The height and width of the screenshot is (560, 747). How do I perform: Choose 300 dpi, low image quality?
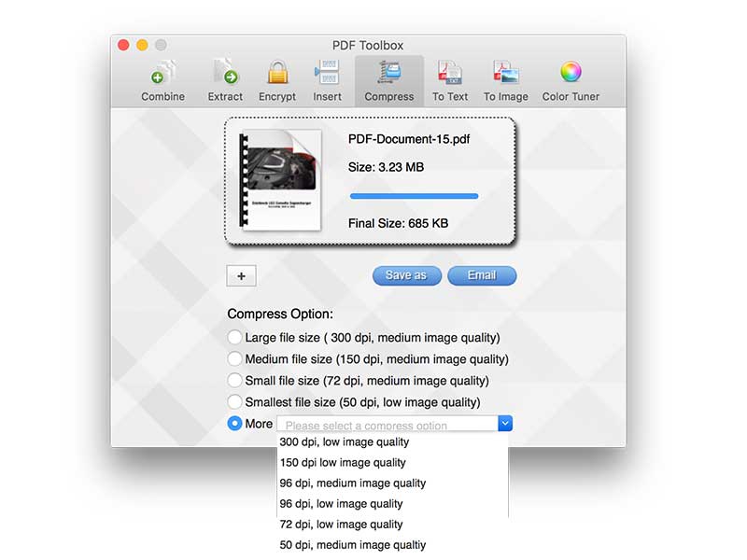[x=392, y=441]
